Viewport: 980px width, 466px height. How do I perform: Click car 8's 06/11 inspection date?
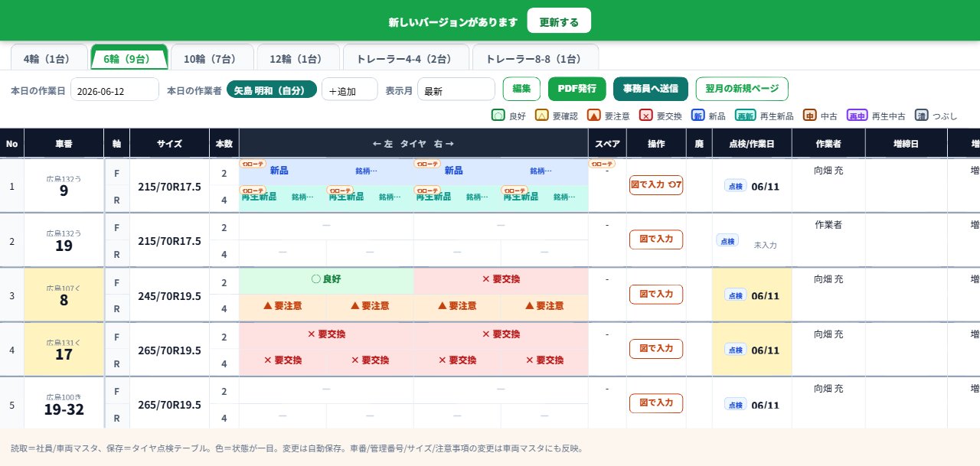click(765, 296)
